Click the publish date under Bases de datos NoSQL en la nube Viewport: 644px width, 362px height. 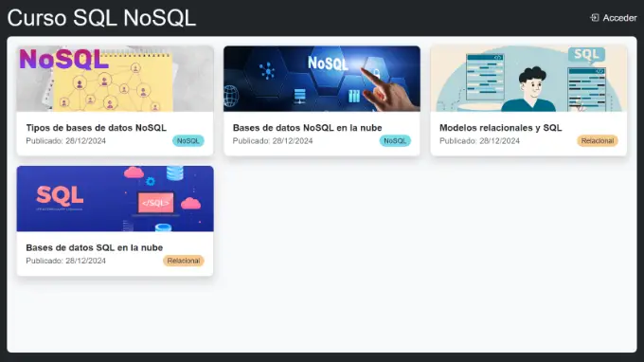(273, 141)
